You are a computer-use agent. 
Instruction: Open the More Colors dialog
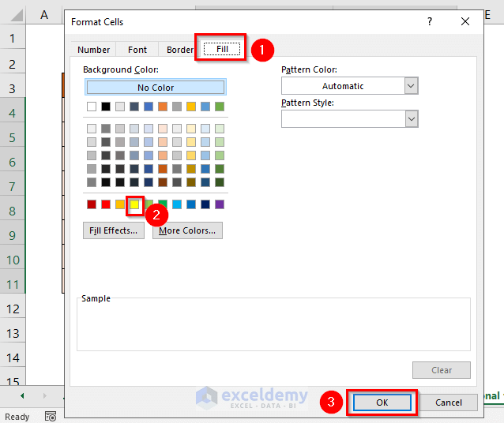point(187,230)
